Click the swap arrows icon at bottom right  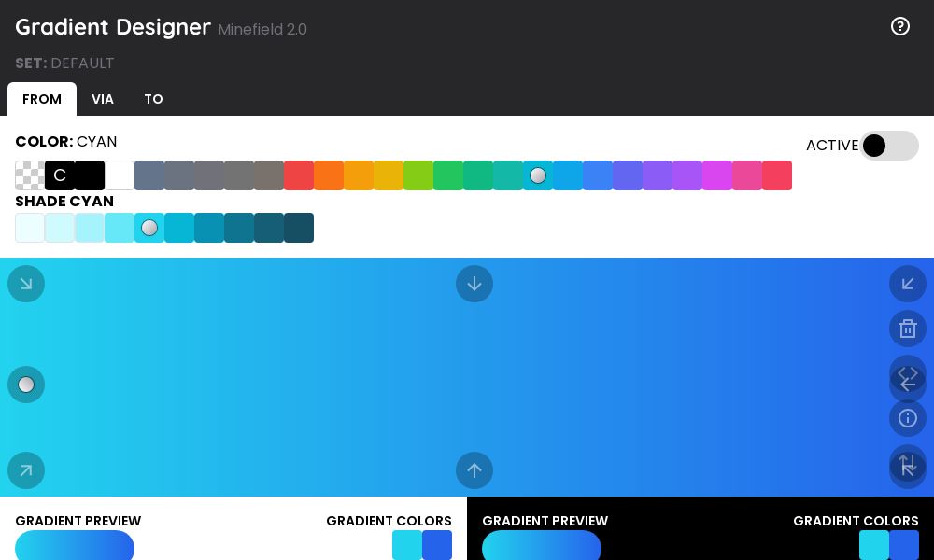908,466
